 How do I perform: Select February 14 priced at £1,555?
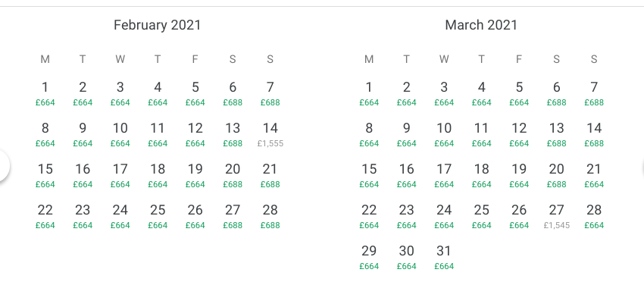(270, 133)
